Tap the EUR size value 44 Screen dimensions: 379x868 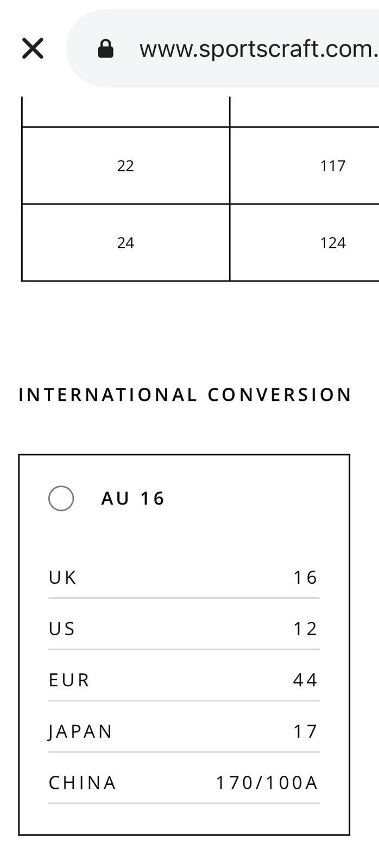305,680
